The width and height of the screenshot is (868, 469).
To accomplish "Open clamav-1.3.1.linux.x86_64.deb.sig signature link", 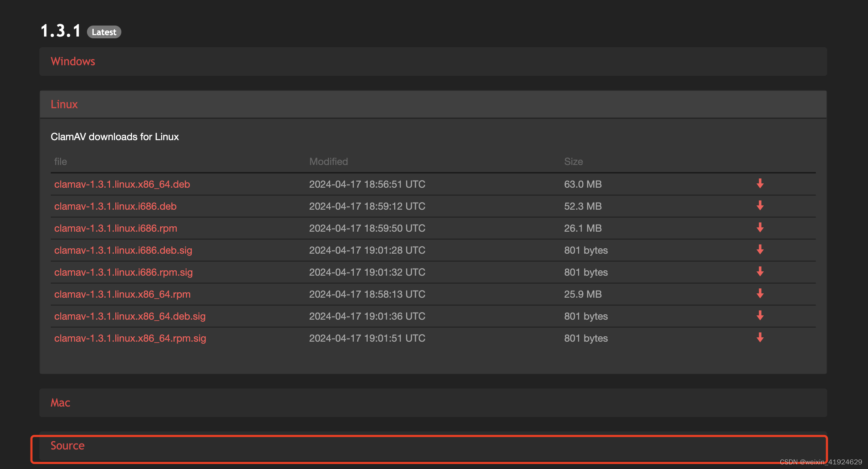I will [x=130, y=316].
